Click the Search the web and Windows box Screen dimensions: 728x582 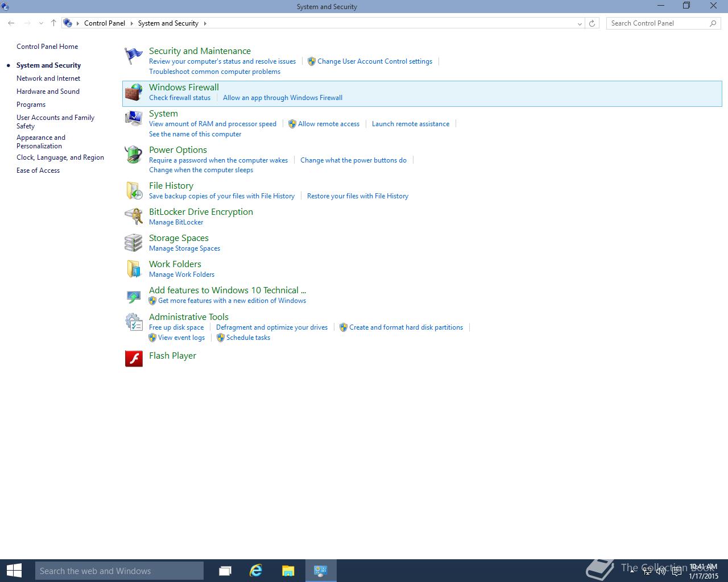click(x=119, y=571)
